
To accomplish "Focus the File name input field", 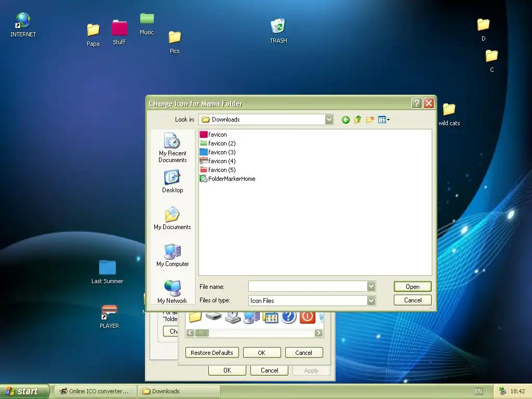I will (x=308, y=286).
